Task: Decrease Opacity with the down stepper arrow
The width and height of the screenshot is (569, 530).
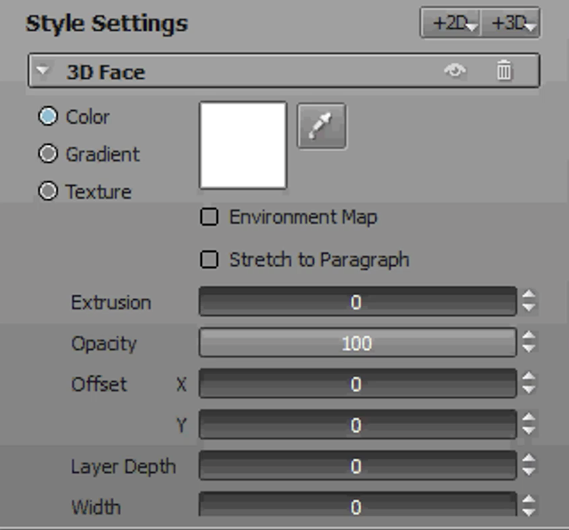Action: pyautogui.click(x=528, y=349)
